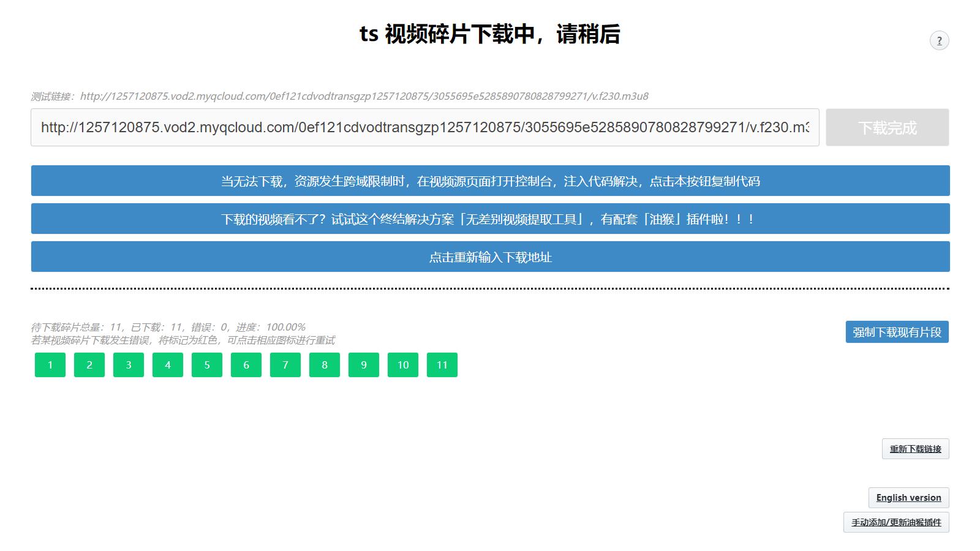Retry segment 3 tile
Screen dimensions: 980x551
pyautogui.click(x=129, y=365)
